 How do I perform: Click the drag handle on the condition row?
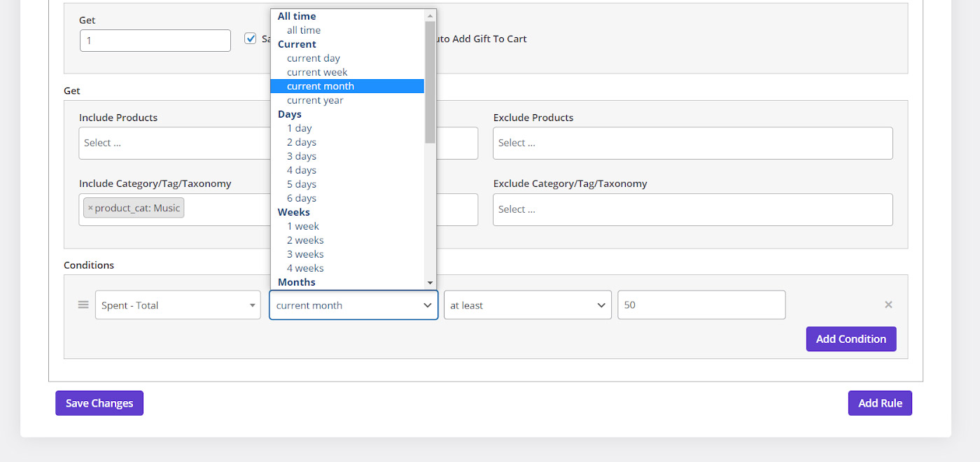83,304
